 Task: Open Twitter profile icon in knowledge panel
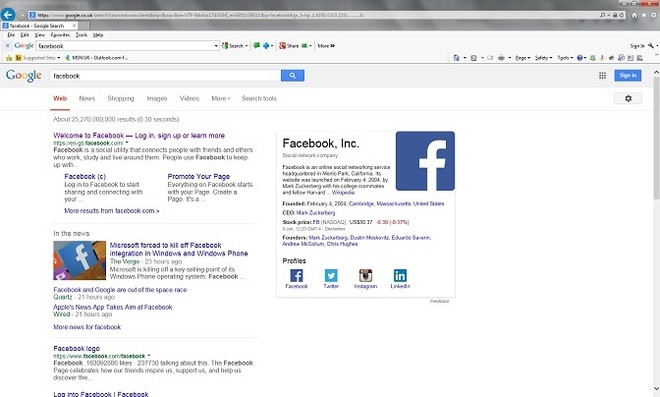pos(331,276)
